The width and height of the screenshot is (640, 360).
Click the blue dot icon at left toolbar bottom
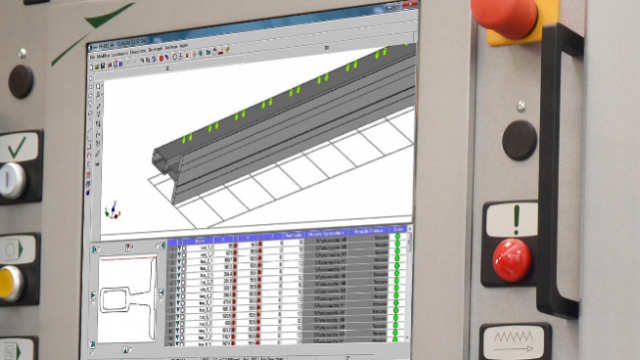[88, 193]
